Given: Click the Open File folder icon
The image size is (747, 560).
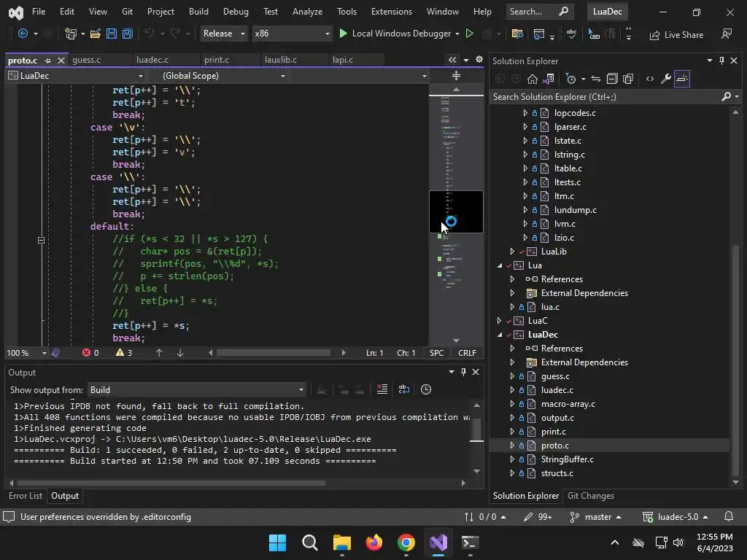Looking at the screenshot, I should coord(96,34).
